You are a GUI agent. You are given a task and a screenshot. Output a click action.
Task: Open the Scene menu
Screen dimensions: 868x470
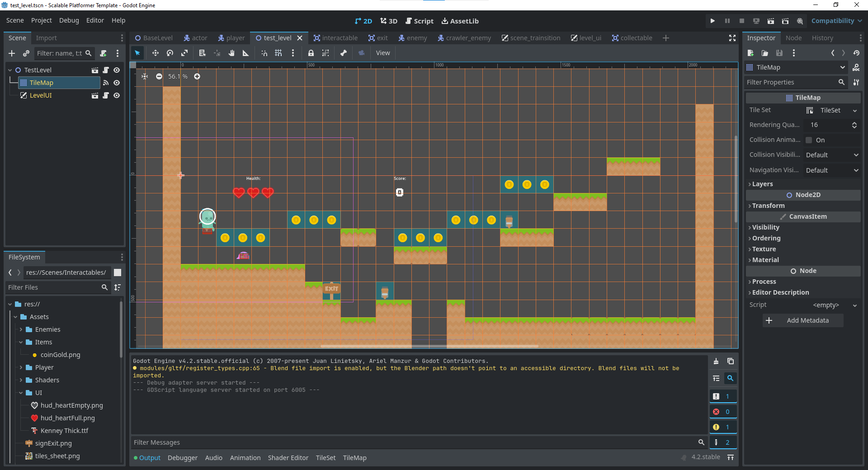[15, 20]
